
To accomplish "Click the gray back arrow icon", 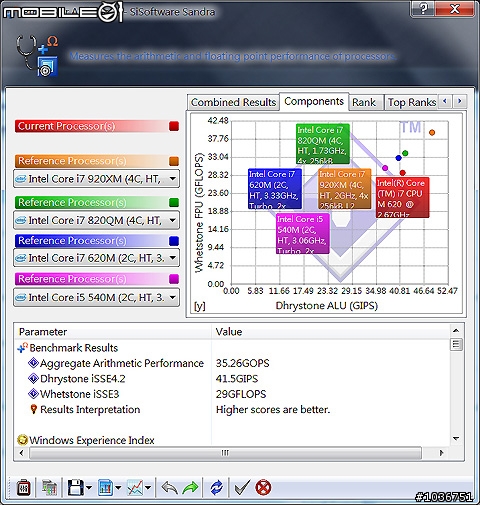I will [170, 488].
